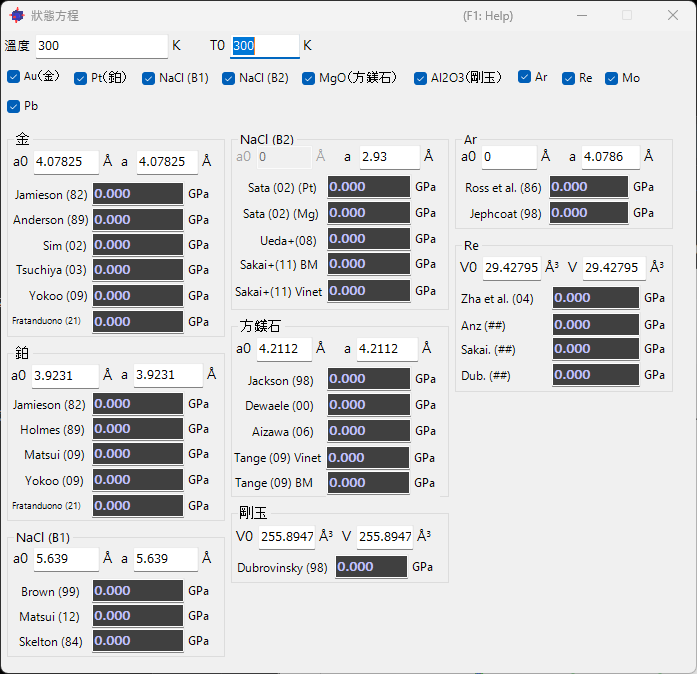Close the 狀態方程 window
Screen dimensions: 697x674
[x=673, y=16]
